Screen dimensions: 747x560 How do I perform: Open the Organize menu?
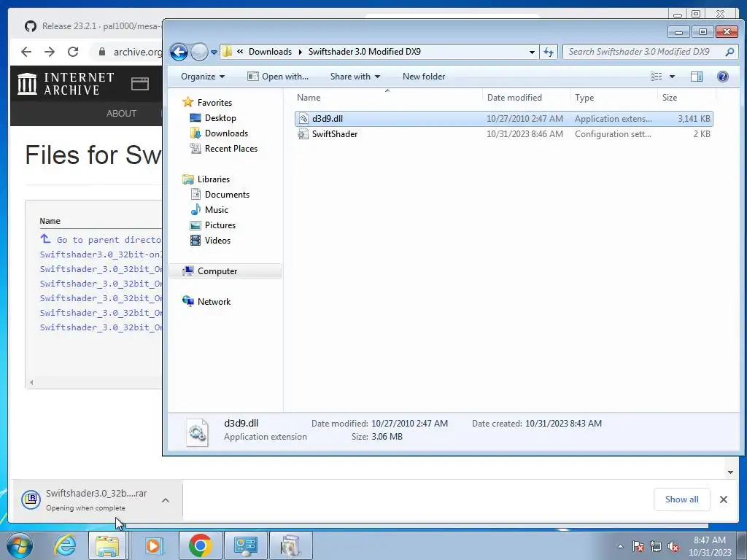point(203,77)
